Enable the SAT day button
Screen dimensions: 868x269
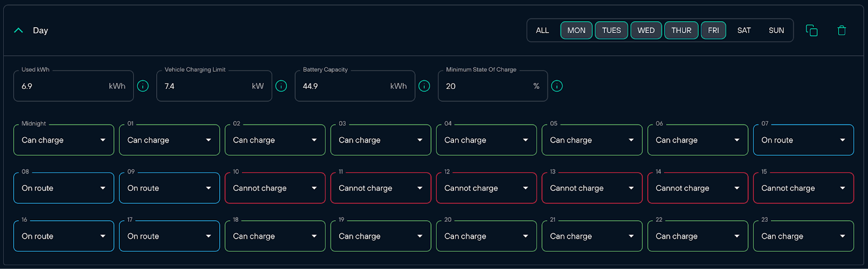(x=744, y=30)
